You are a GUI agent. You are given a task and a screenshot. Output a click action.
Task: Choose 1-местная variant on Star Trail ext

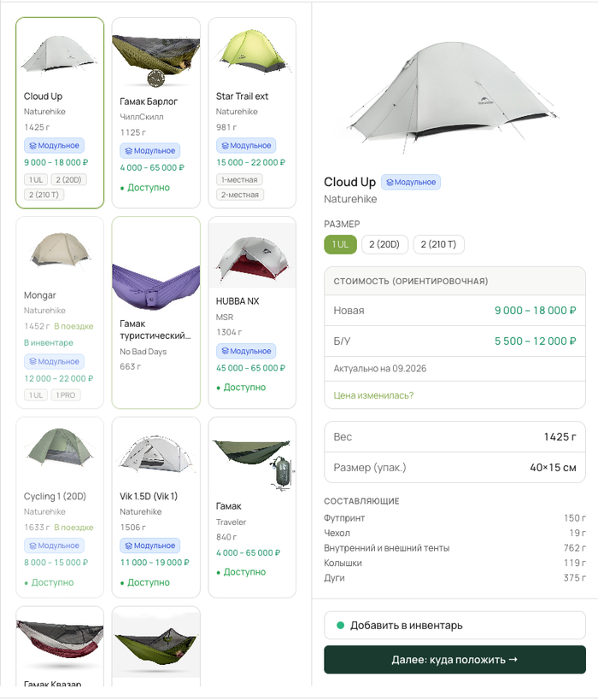(239, 179)
